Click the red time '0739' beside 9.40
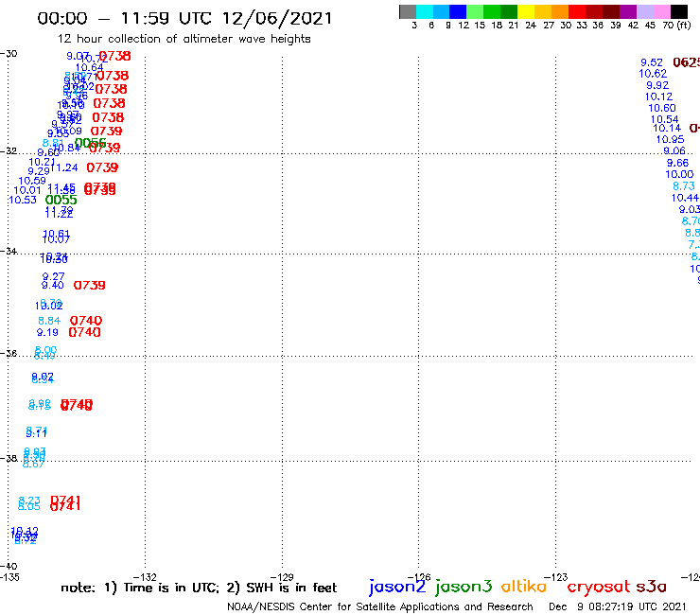The height and width of the screenshot is (615, 700). pyautogui.click(x=89, y=286)
